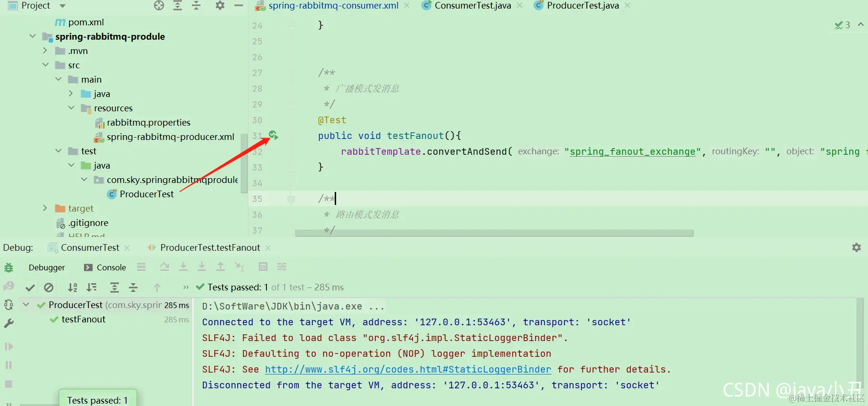Image resolution: width=868 pixels, height=406 pixels.
Task: Click run test gutter icon at line 31
Action: pos(273,135)
